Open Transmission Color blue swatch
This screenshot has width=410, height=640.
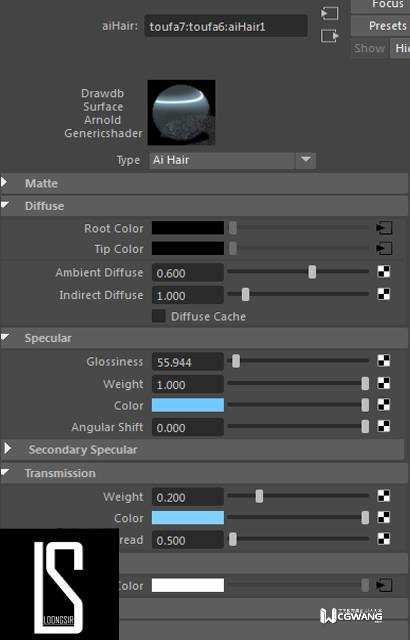188,518
